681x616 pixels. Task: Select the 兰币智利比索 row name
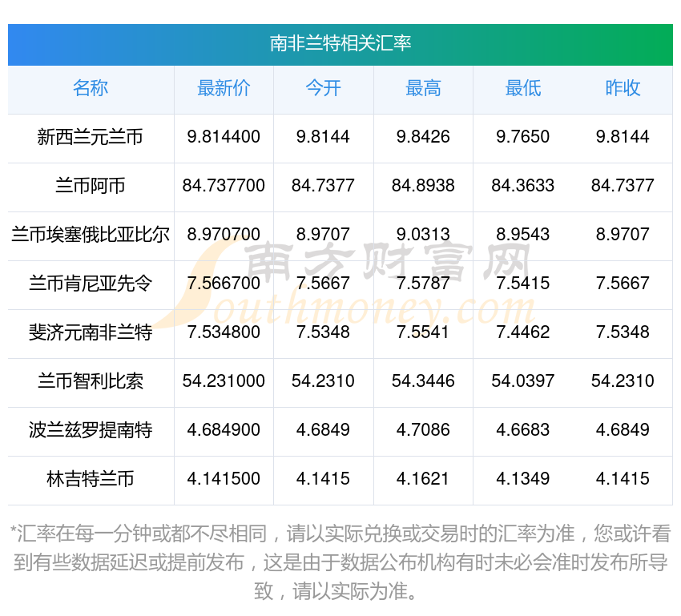(x=91, y=381)
